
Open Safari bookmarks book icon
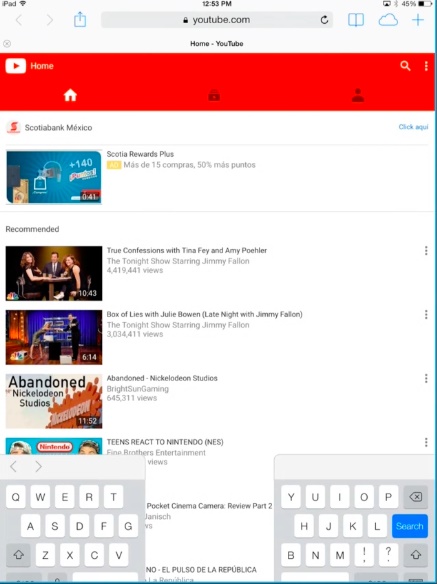(356, 20)
